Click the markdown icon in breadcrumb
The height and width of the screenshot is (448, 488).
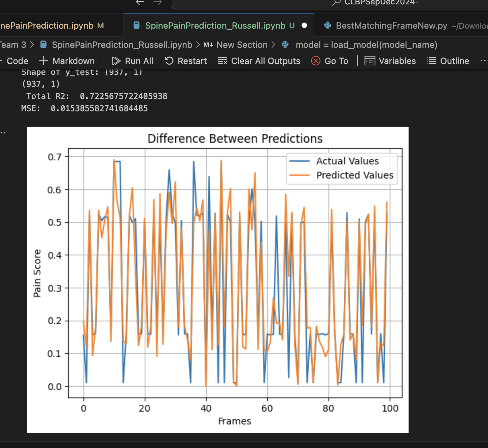coord(208,45)
